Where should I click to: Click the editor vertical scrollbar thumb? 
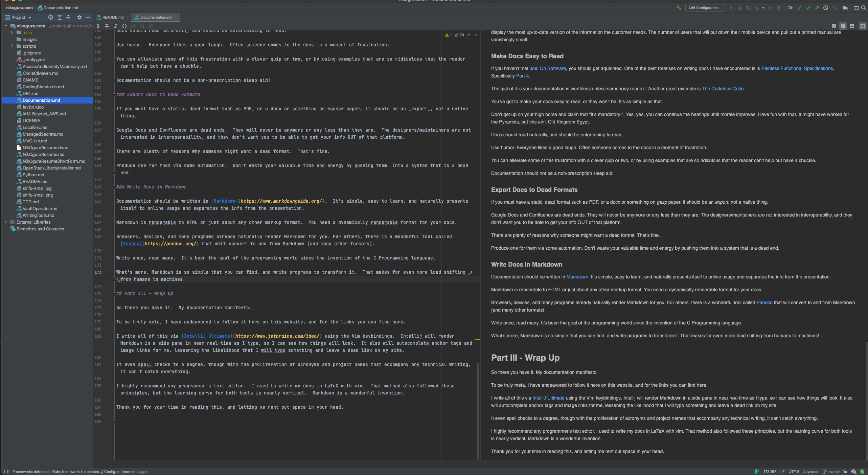(x=478, y=411)
